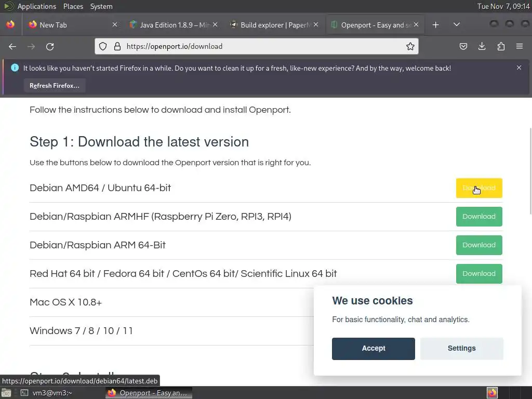Open the Places menu
The height and width of the screenshot is (399, 532).
(x=73, y=6)
